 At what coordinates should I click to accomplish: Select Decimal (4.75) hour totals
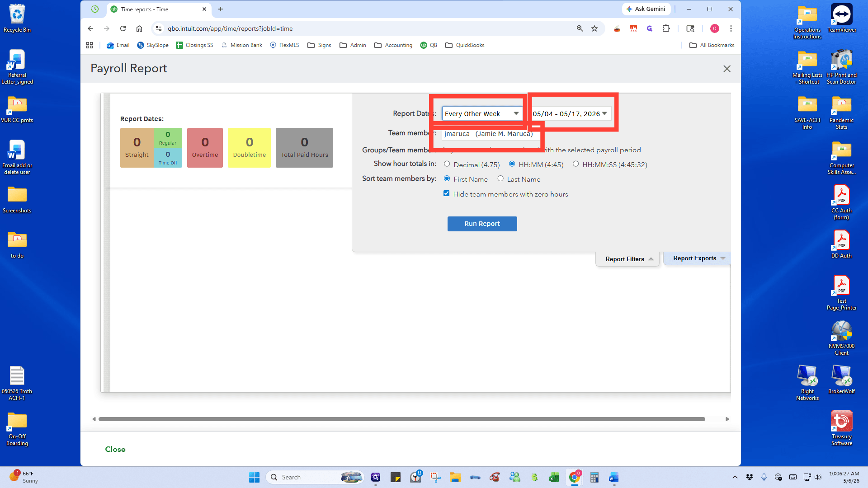(x=447, y=164)
